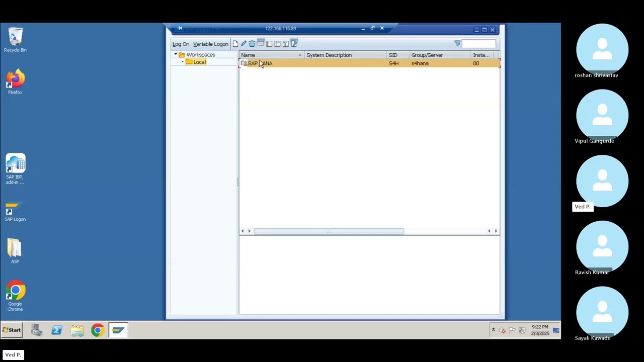Select the Tree view icon in SAP Logon toolbar
Image resolution: width=644 pixels, height=362 pixels.
coord(277,44)
